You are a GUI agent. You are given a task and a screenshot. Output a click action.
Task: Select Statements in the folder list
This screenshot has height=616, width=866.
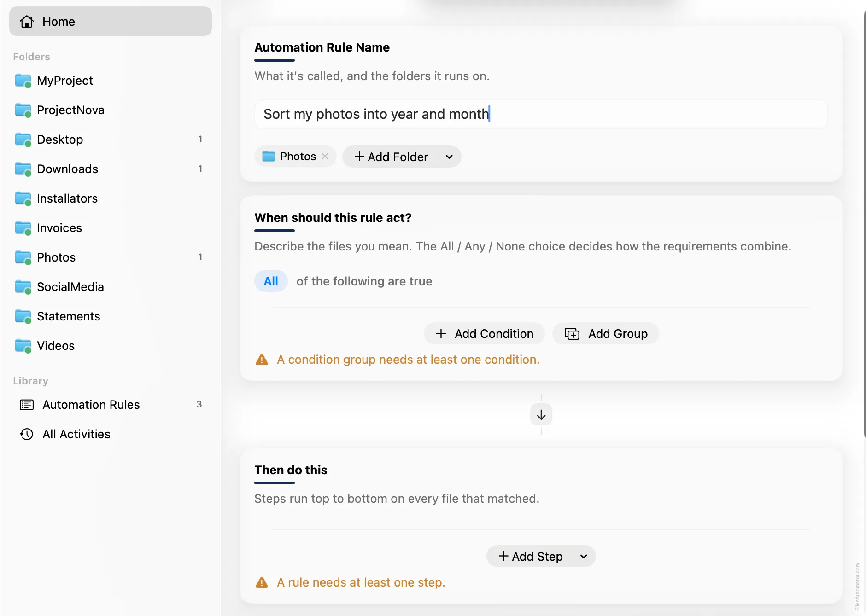coord(111,316)
